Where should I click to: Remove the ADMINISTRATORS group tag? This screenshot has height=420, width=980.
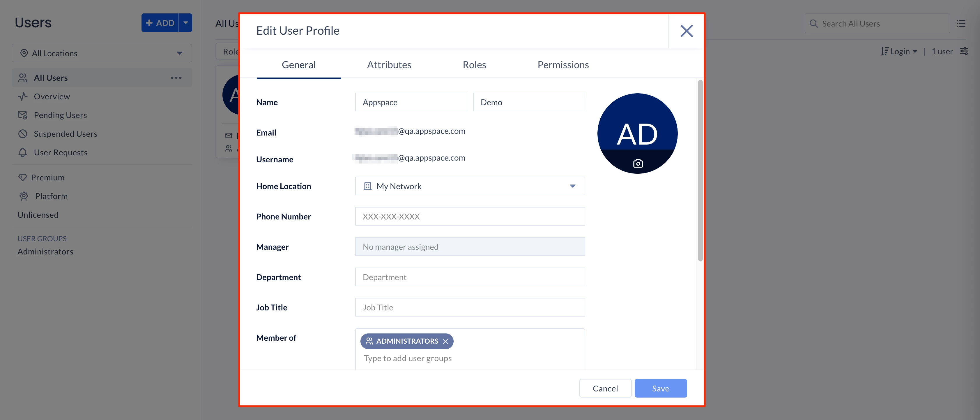click(x=445, y=342)
